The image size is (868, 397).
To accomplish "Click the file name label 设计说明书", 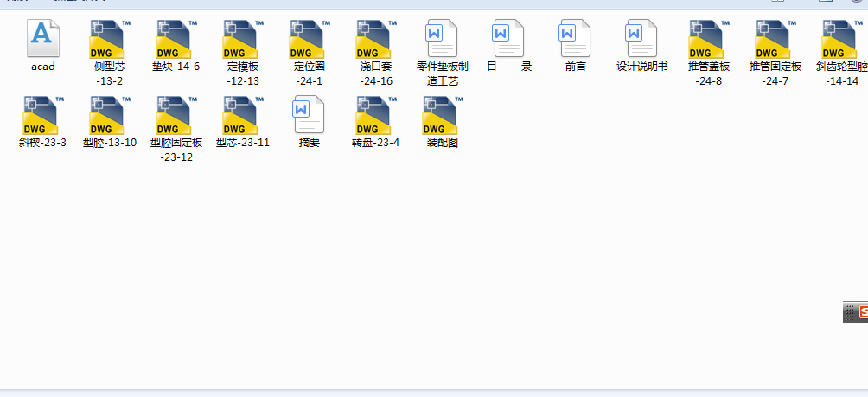I will pos(642,67).
